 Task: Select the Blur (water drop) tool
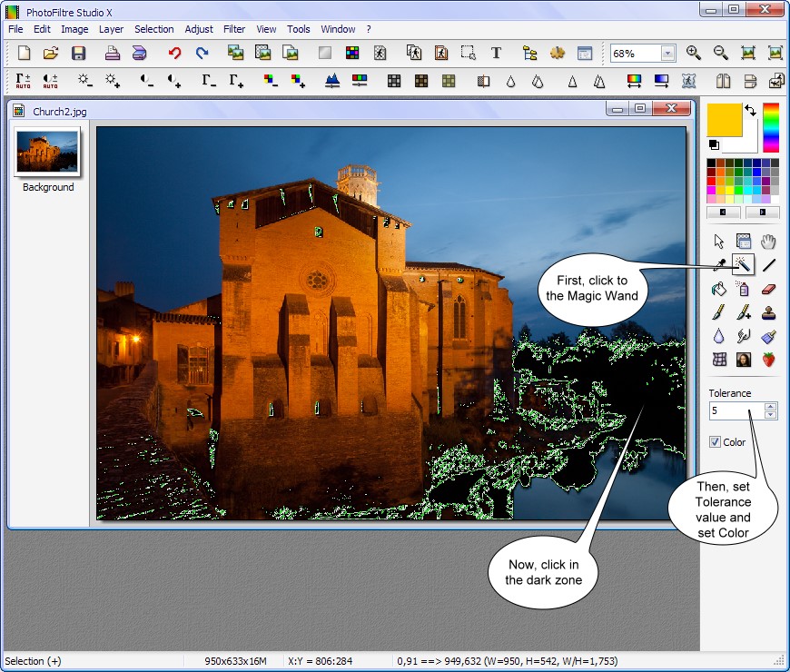pyautogui.click(x=719, y=336)
